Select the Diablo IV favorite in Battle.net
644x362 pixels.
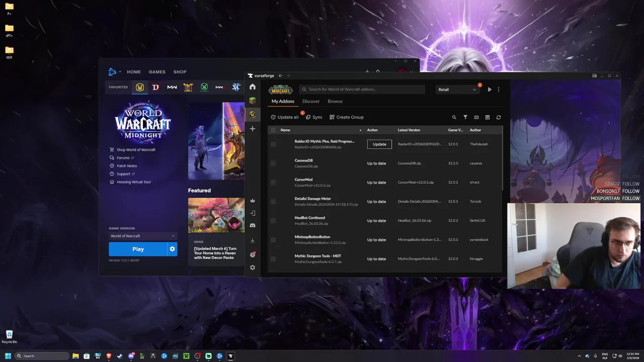click(x=156, y=87)
